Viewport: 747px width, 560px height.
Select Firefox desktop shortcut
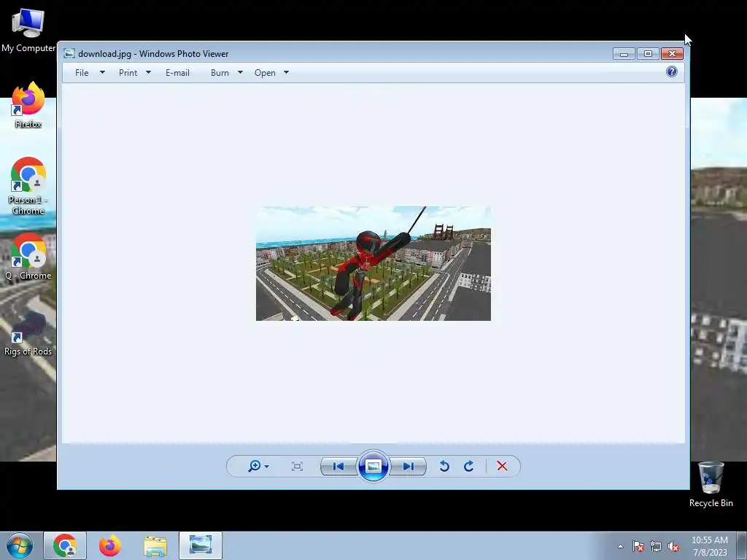pos(28,105)
